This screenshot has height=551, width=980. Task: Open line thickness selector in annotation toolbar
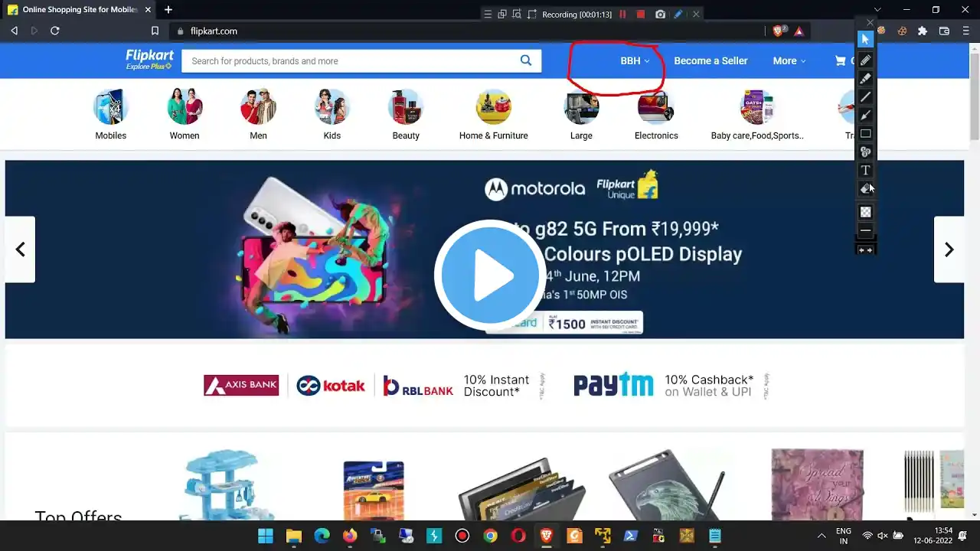pyautogui.click(x=865, y=230)
